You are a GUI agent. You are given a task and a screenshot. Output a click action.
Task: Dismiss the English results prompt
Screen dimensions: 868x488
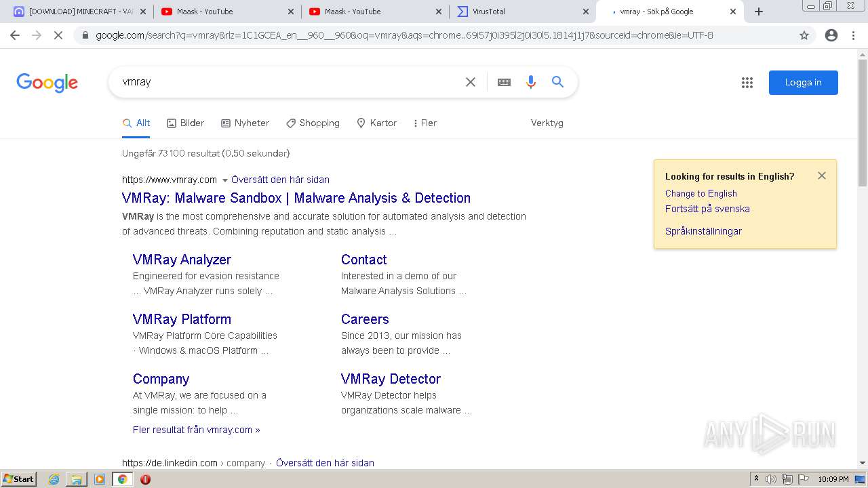pos(822,176)
